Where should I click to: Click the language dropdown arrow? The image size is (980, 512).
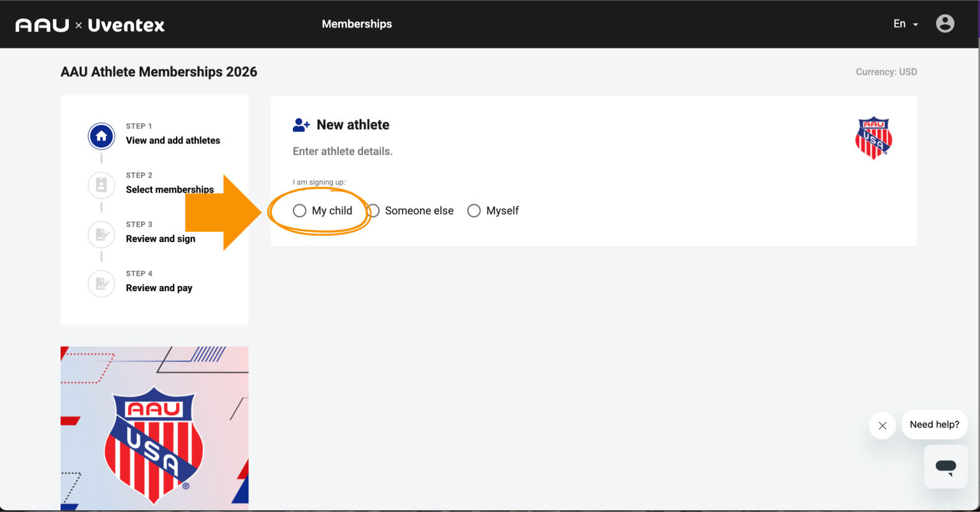(x=916, y=24)
